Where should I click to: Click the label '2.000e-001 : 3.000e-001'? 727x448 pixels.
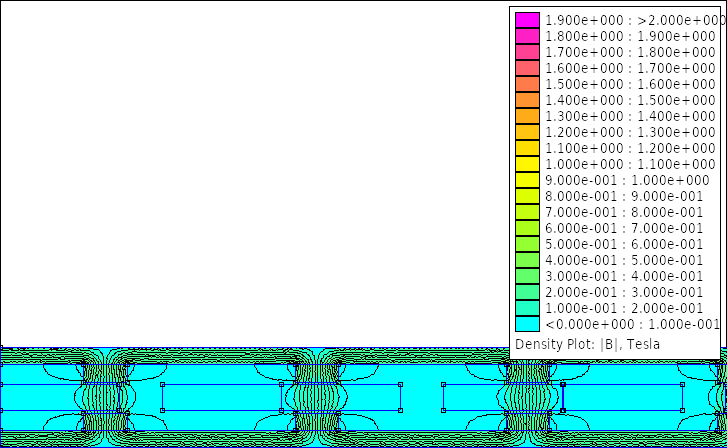point(624,292)
